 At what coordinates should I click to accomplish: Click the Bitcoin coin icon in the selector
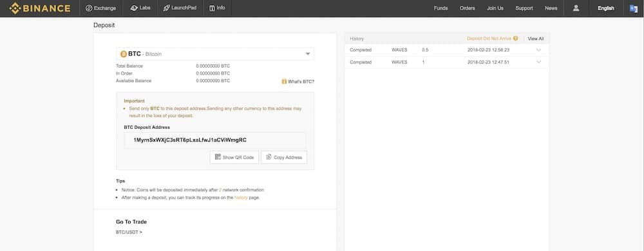[123, 53]
